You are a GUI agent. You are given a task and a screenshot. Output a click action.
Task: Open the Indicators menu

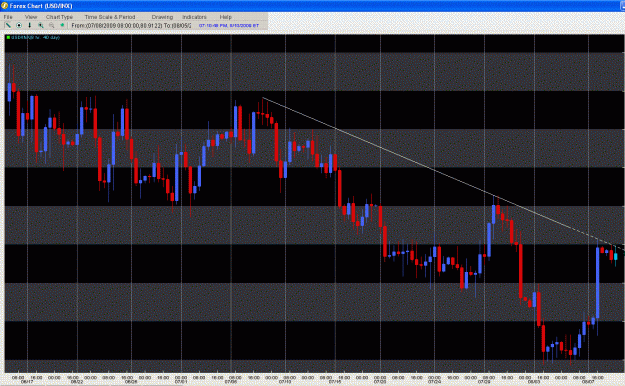[195, 17]
